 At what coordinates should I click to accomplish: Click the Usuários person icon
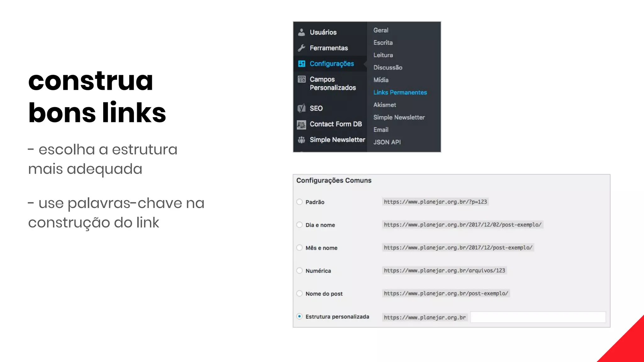(x=302, y=32)
